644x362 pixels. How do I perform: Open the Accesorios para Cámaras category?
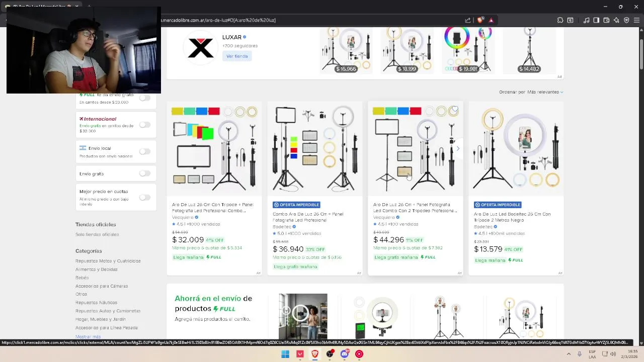coord(102,286)
